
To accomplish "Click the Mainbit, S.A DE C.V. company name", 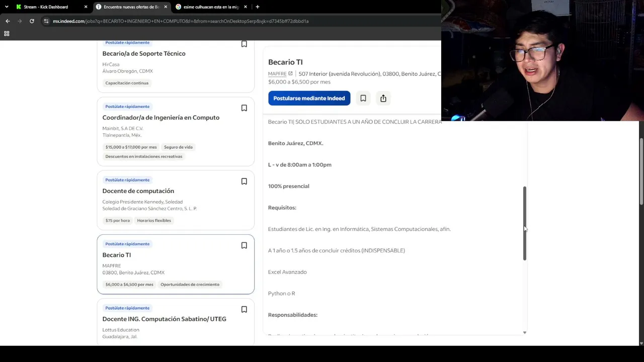I will (123, 128).
